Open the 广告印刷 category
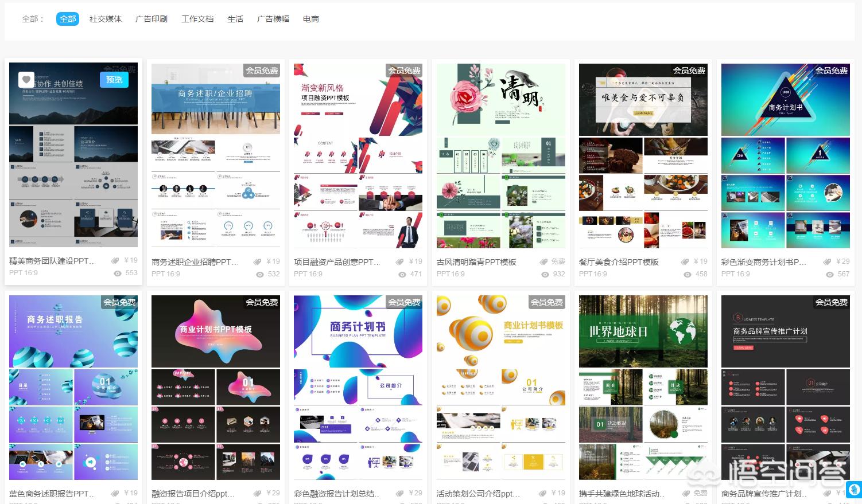The height and width of the screenshot is (504, 862). 152,19
